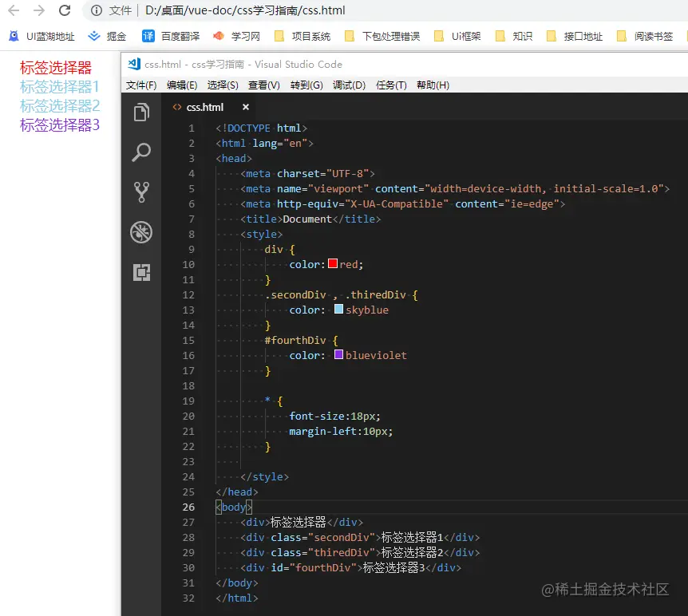Viewport: 688px width, 616px height.
Task: Open the 阅读书签 bookmark folder
Action: 645,36
